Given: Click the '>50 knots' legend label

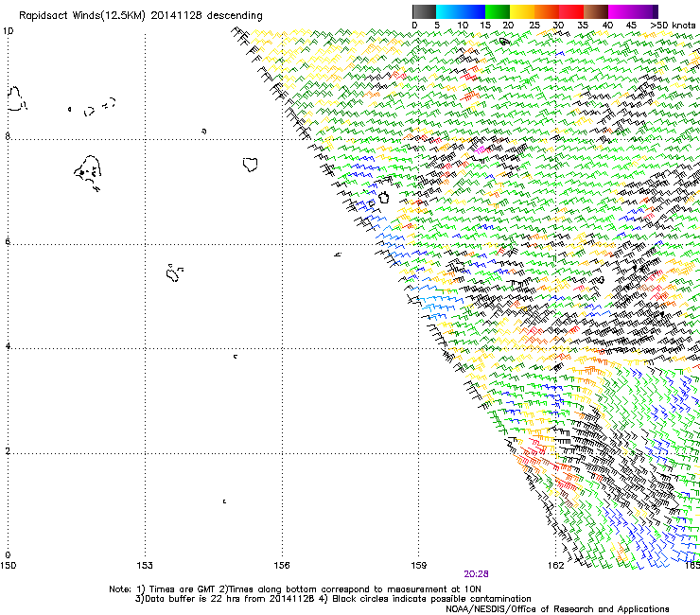Looking at the screenshot, I should pos(673,26).
